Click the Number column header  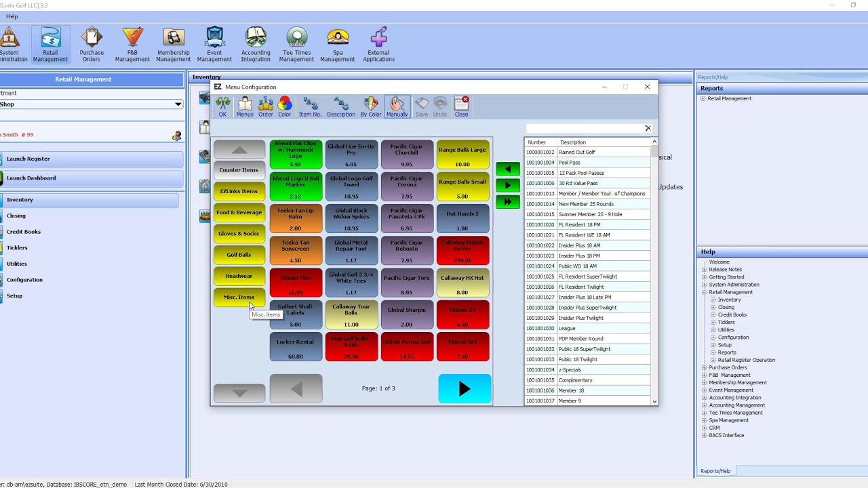point(541,142)
